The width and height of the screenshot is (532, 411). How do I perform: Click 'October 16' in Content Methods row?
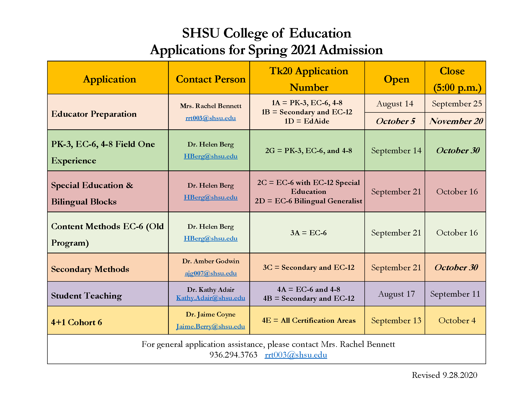[457, 233]
